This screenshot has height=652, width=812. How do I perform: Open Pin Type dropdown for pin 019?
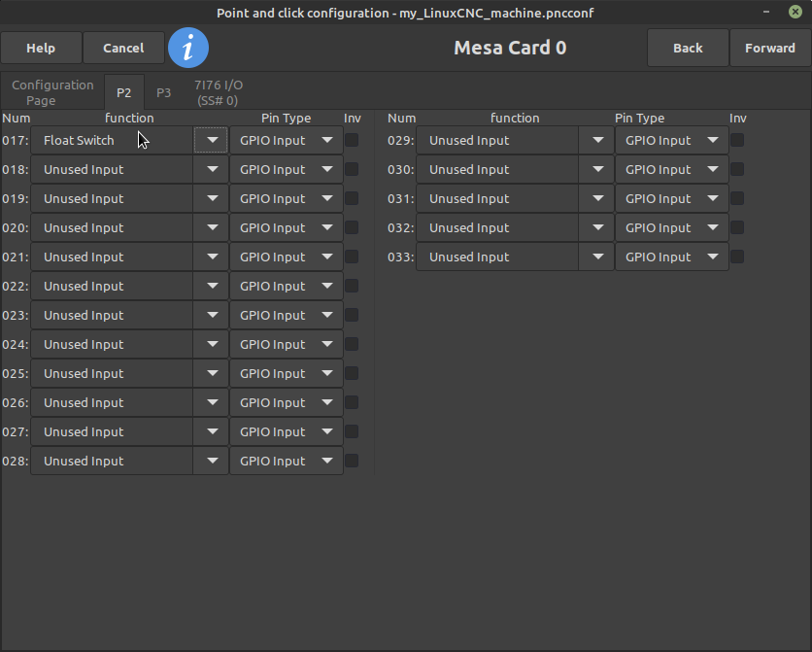pyautogui.click(x=287, y=198)
